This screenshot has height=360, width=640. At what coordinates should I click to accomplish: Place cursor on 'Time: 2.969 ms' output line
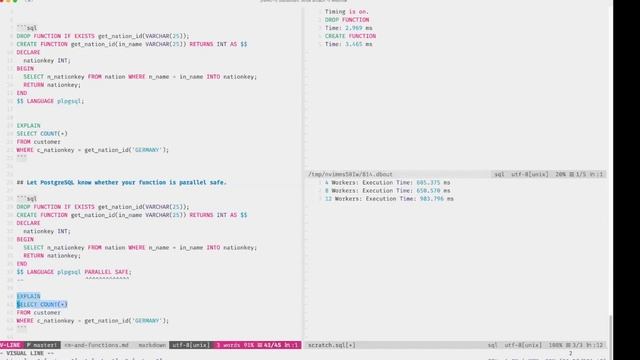[349, 28]
